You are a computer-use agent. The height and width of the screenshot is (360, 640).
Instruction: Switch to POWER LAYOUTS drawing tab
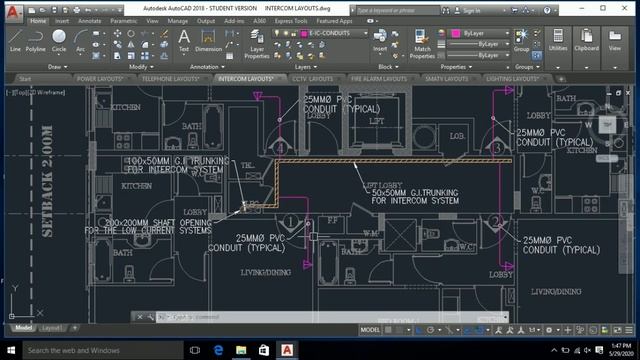pyautogui.click(x=100, y=79)
